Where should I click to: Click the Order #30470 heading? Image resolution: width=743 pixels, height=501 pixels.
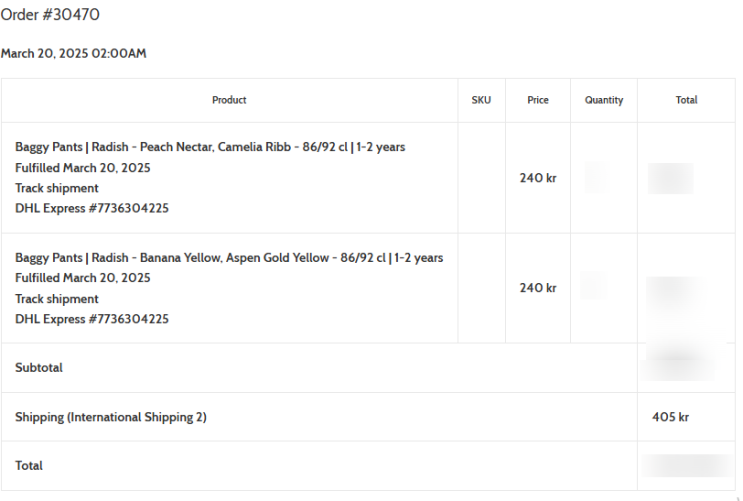50,15
